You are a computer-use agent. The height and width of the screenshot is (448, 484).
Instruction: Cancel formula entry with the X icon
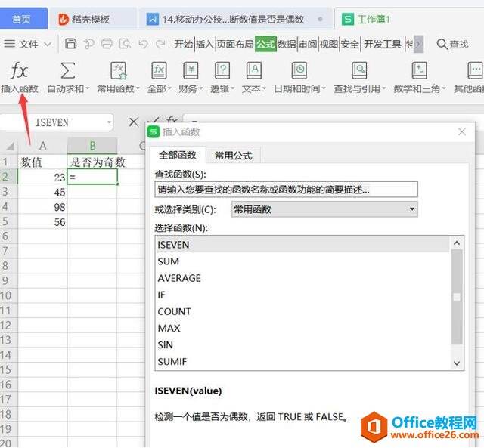(134, 122)
